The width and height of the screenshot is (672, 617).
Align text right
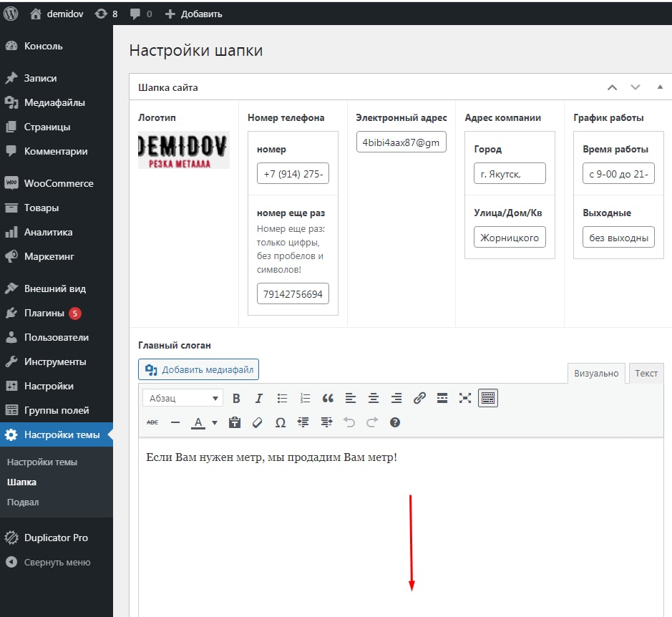coord(396,398)
